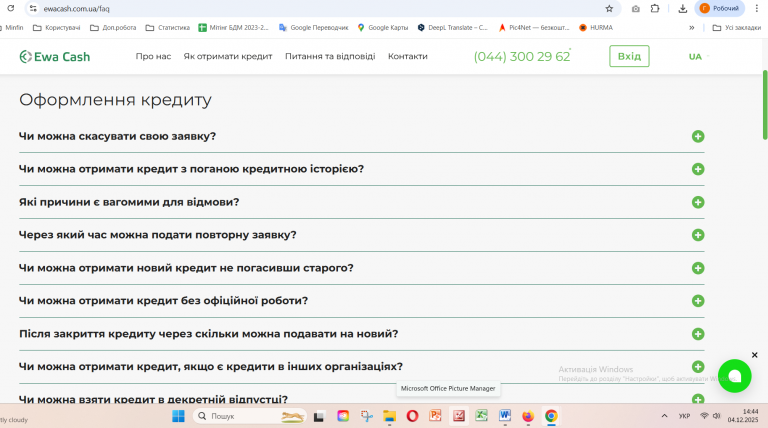Open 'Як отримати кредит' menu item

(228, 56)
